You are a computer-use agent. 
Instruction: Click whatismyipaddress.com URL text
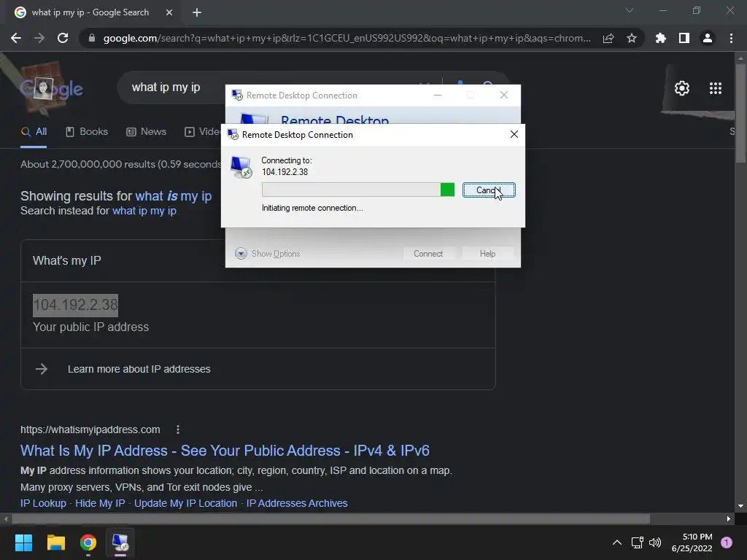[x=90, y=429]
